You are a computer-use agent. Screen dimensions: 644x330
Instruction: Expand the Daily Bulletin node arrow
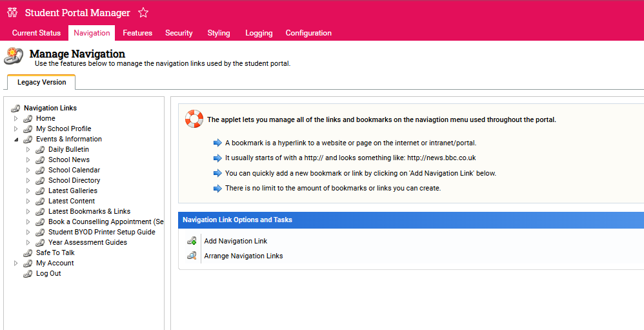pos(28,150)
